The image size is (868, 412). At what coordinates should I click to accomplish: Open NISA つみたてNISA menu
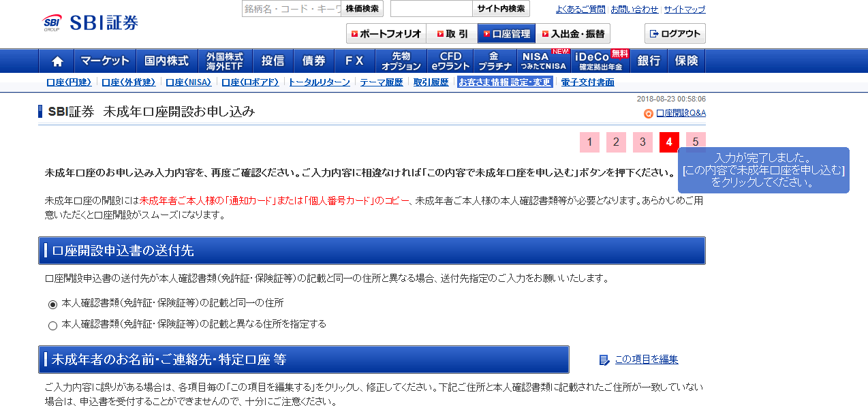point(544,61)
